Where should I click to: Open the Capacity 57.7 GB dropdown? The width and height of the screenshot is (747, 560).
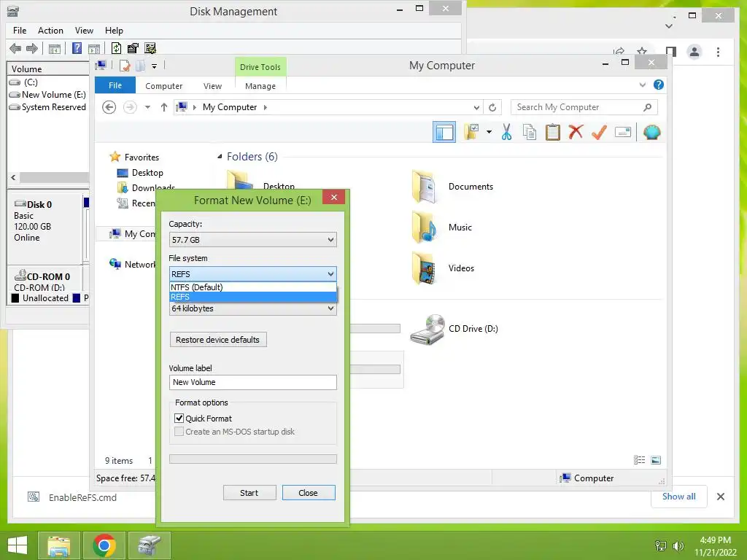coord(253,239)
